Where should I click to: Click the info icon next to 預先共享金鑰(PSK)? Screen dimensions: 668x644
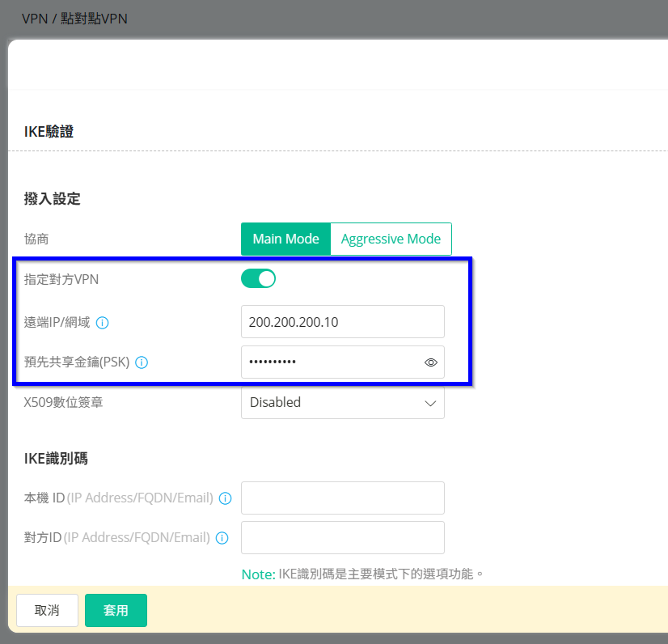(142, 362)
